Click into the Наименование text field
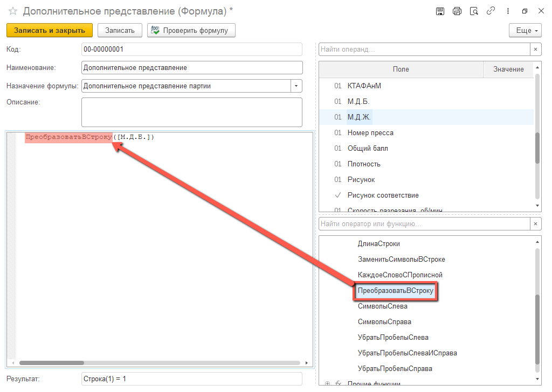This screenshot has height=392, width=552. pyautogui.click(x=191, y=68)
